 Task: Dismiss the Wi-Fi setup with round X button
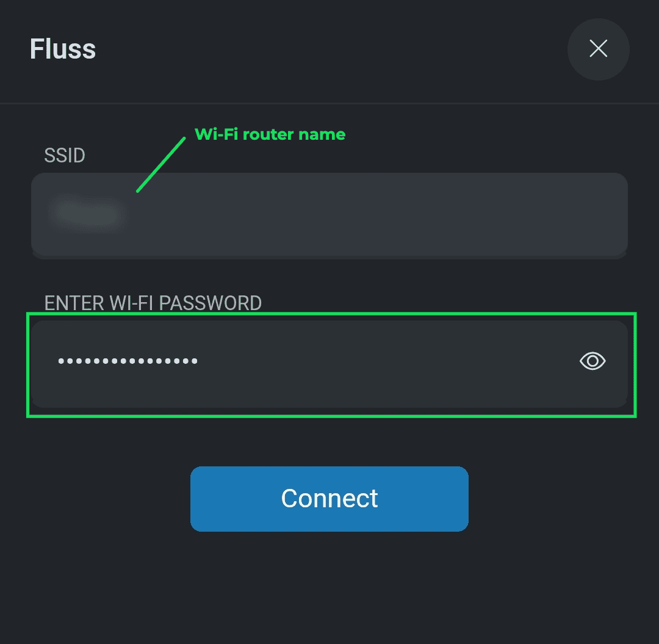tap(598, 49)
